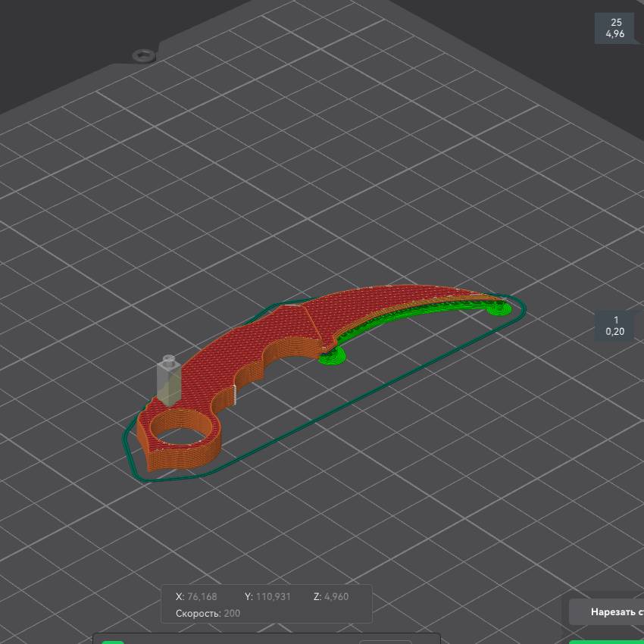Click the X coordinate value 76,168
The height and width of the screenshot is (644, 644).
point(202,596)
